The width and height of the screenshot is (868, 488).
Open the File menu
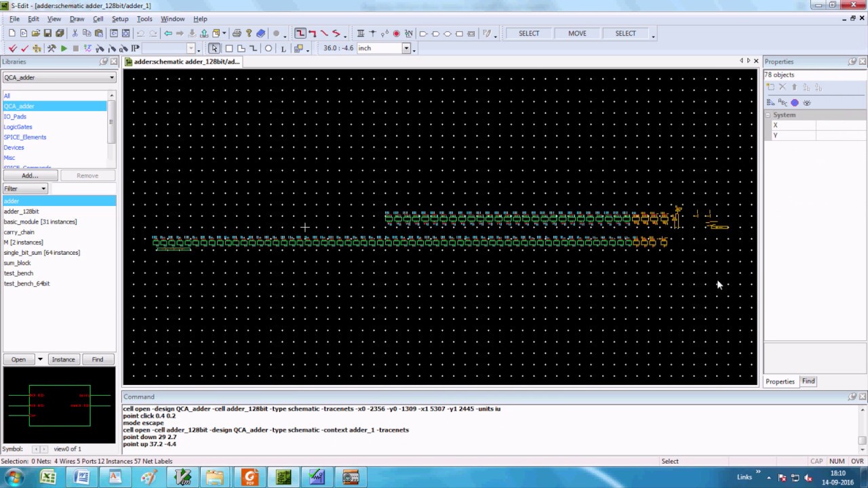click(x=14, y=19)
